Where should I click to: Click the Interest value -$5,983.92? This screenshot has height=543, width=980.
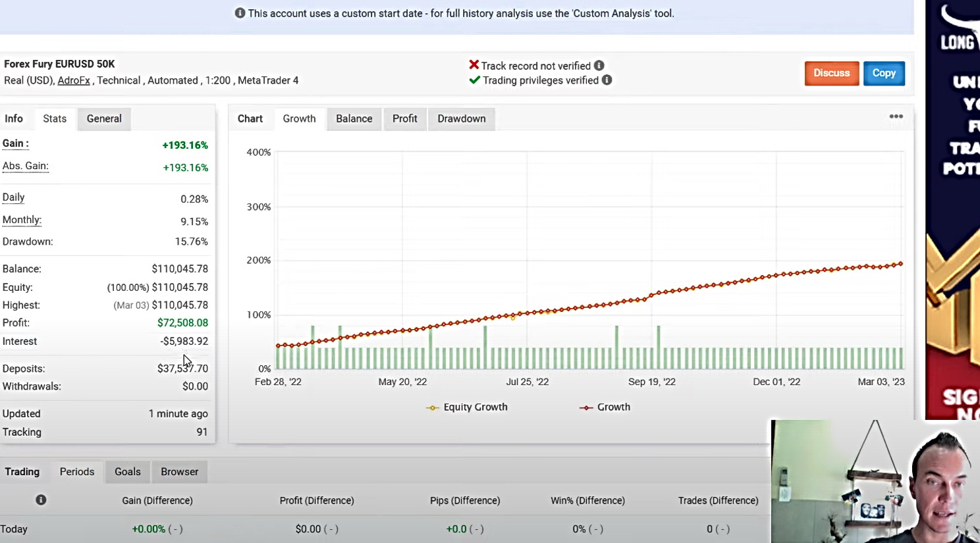pyautogui.click(x=184, y=341)
